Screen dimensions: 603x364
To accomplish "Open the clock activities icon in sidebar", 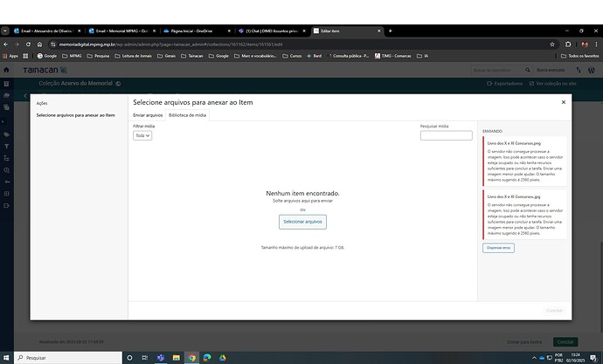I will tap(6, 170).
